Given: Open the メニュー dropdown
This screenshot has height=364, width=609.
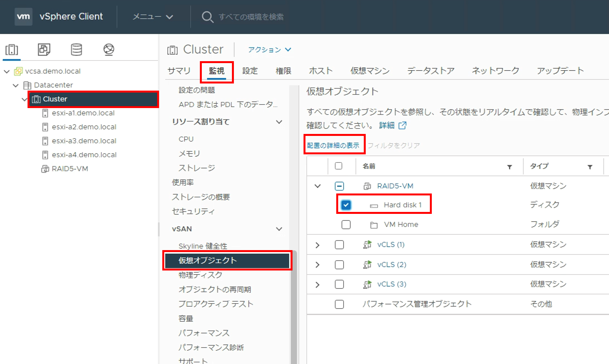Looking at the screenshot, I should click(x=153, y=17).
